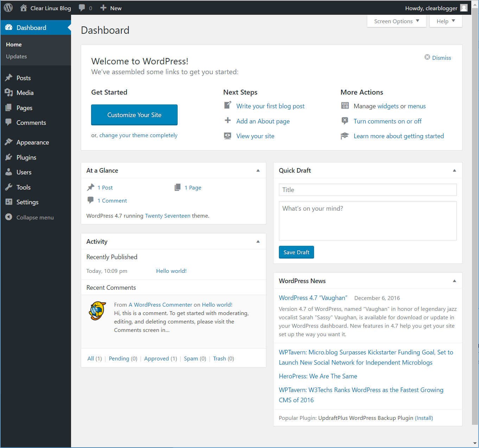Follow the change your theme completely link
479x448 pixels.
pos(139,135)
